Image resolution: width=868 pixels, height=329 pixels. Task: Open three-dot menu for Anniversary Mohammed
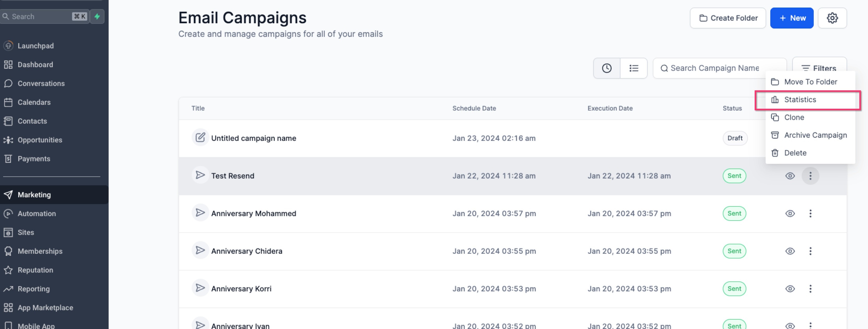pyautogui.click(x=810, y=213)
